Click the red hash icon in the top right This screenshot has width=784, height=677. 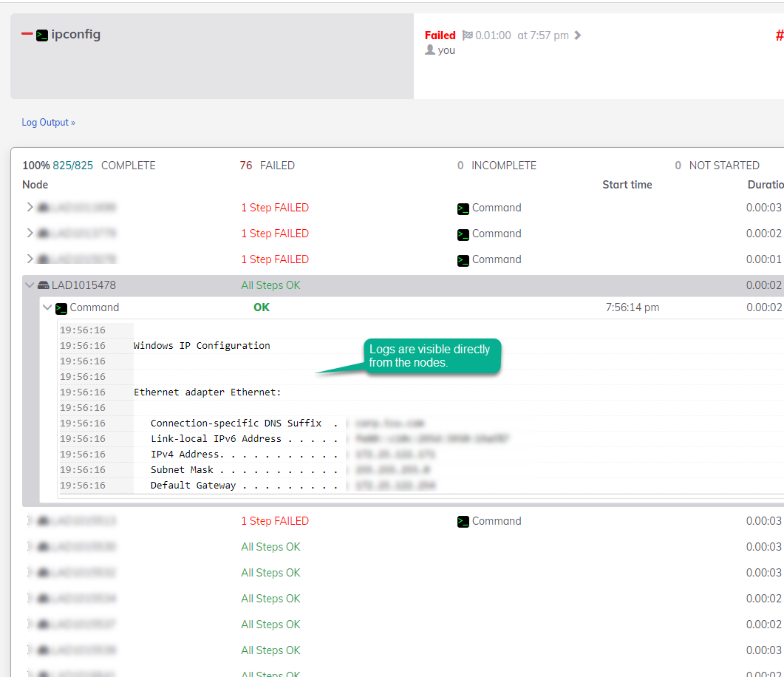pyautogui.click(x=778, y=35)
